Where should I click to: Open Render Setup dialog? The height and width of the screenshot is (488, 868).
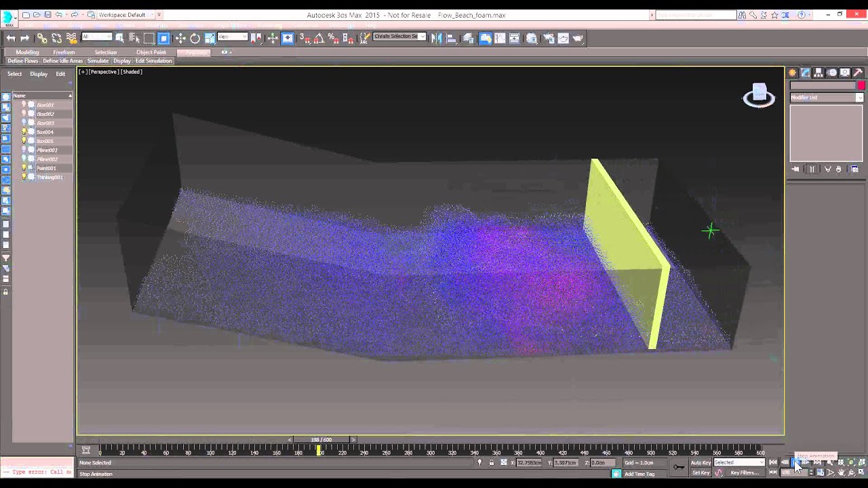click(x=549, y=39)
